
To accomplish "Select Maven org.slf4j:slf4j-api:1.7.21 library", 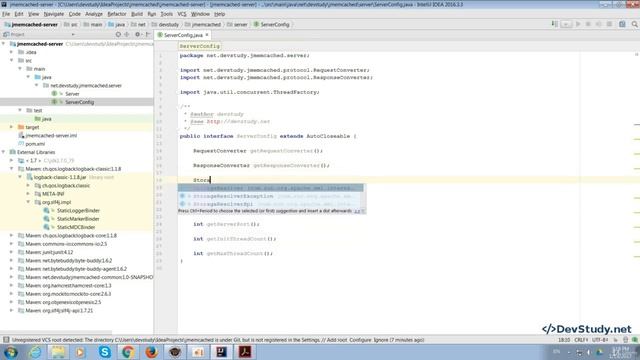I will [59, 311].
